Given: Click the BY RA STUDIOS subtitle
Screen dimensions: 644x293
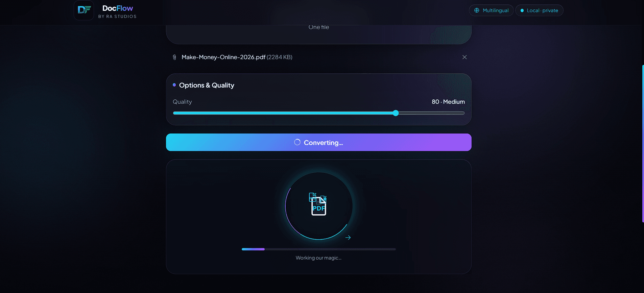Looking at the screenshot, I should pos(118,16).
